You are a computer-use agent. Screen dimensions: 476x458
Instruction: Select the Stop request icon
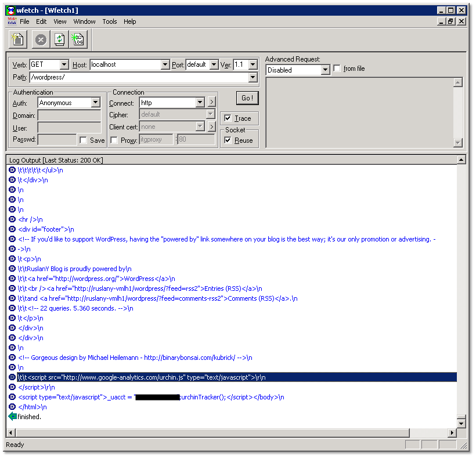pyautogui.click(x=39, y=39)
